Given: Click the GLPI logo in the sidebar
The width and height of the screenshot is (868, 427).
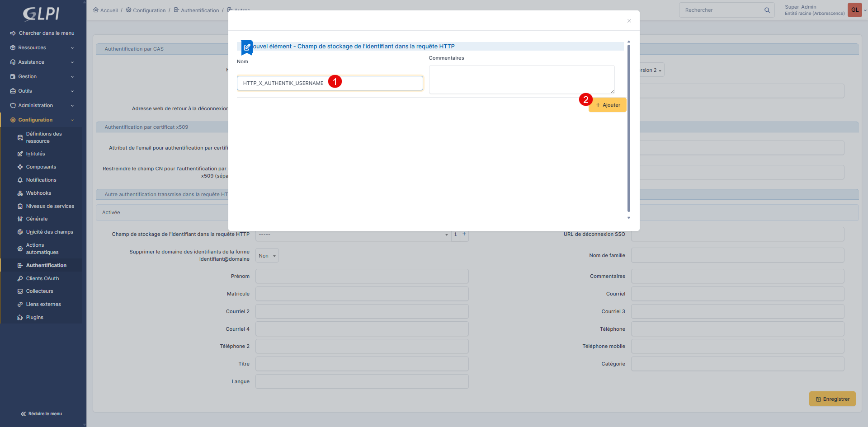Looking at the screenshot, I should 41,14.
